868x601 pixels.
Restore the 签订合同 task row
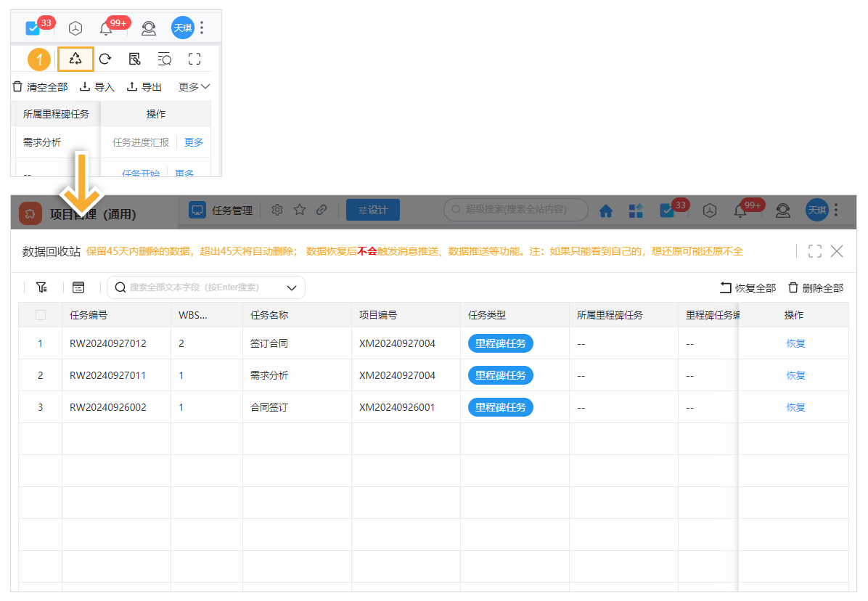point(795,343)
